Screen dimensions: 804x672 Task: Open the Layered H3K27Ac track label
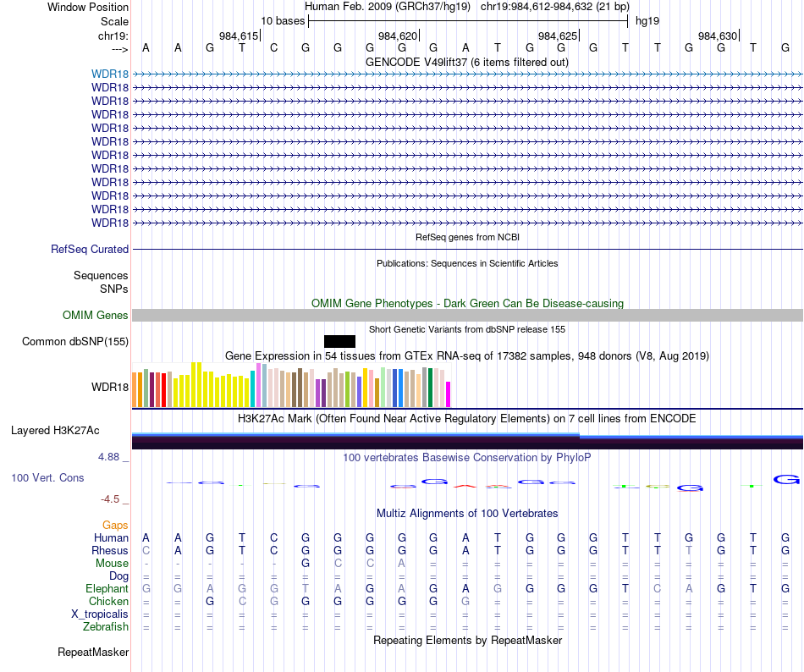click(x=55, y=431)
